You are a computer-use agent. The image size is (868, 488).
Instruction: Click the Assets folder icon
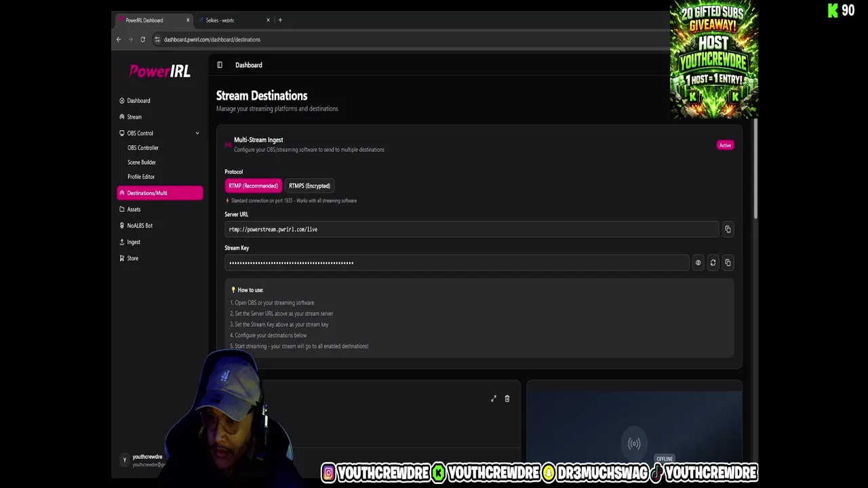[122, 209]
